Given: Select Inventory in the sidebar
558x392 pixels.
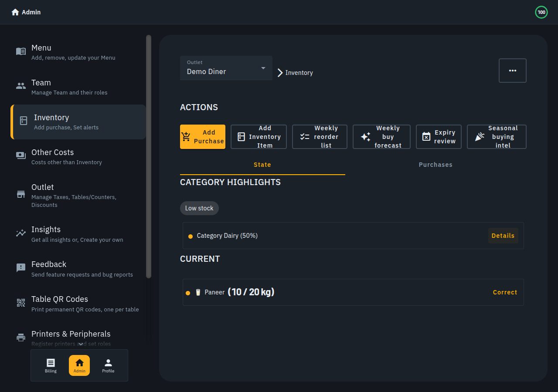Looking at the screenshot, I should click(78, 122).
